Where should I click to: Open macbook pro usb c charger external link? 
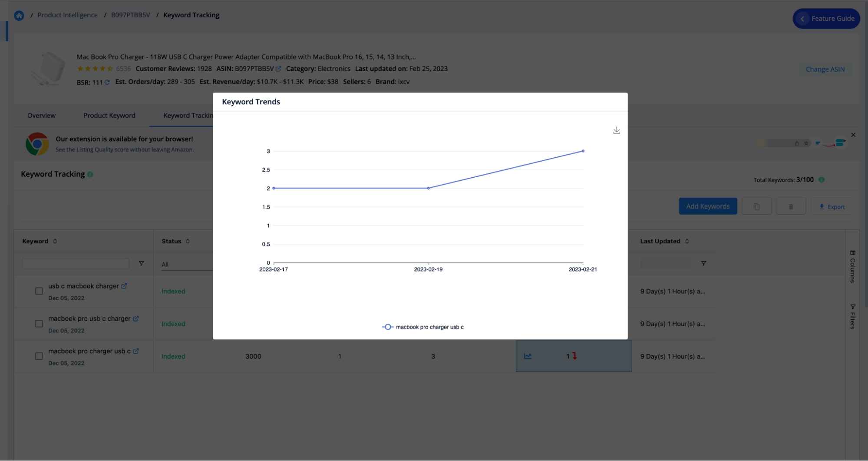click(136, 319)
